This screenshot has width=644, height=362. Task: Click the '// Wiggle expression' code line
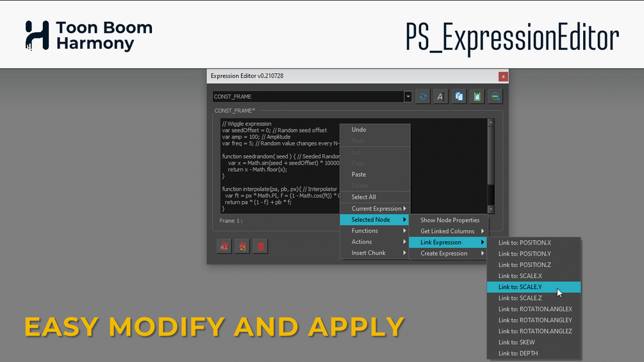tap(247, 124)
